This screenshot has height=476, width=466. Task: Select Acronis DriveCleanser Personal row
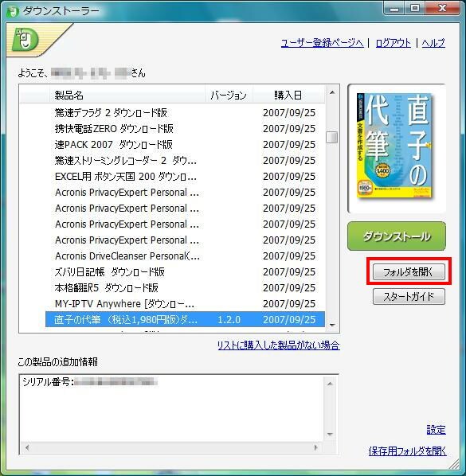185,256
